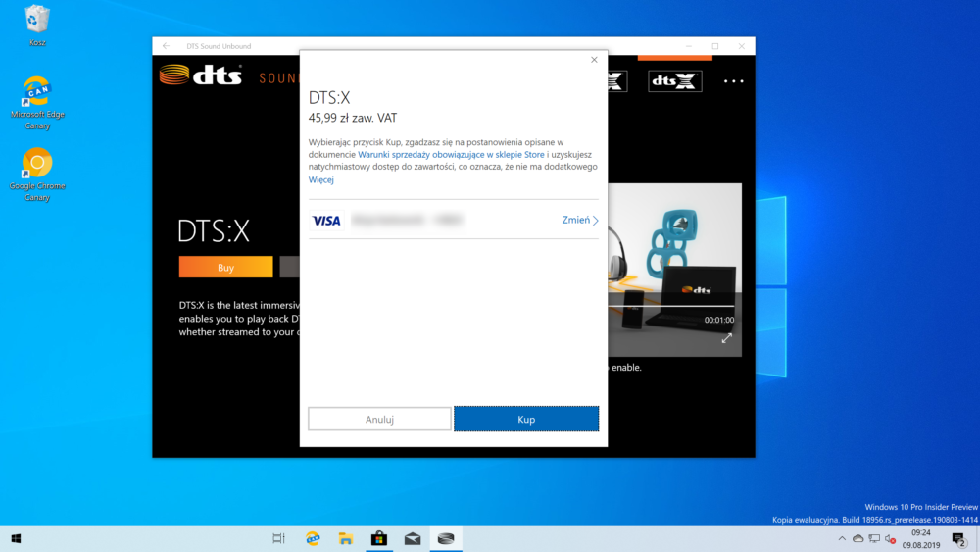Open Google Chrome Canary desktop shortcut
Screen dimensions: 980x552
coord(37,175)
